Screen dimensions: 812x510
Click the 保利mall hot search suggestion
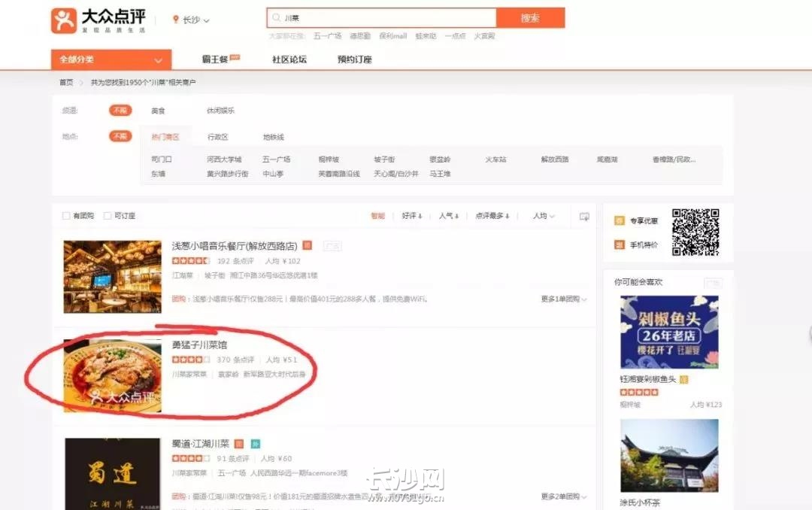tap(393, 36)
